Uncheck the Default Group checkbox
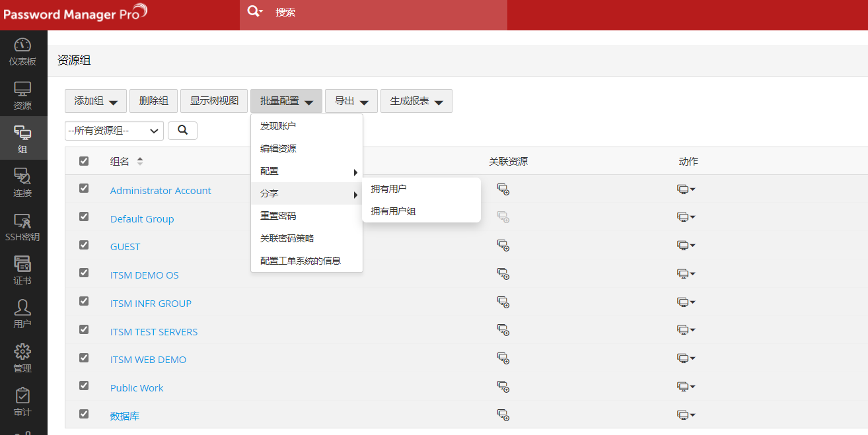Screen dimensions: 868x435 (84, 217)
